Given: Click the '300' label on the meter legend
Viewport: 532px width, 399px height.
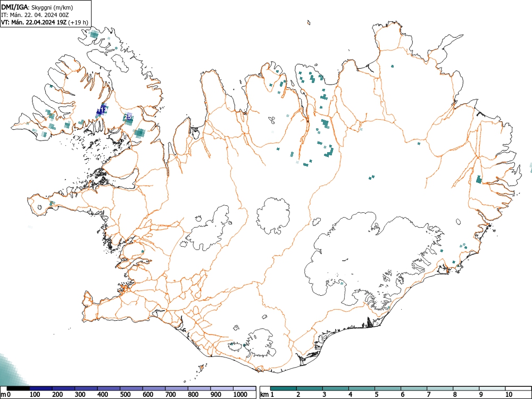Looking at the screenshot, I should pyautogui.click(x=80, y=395).
